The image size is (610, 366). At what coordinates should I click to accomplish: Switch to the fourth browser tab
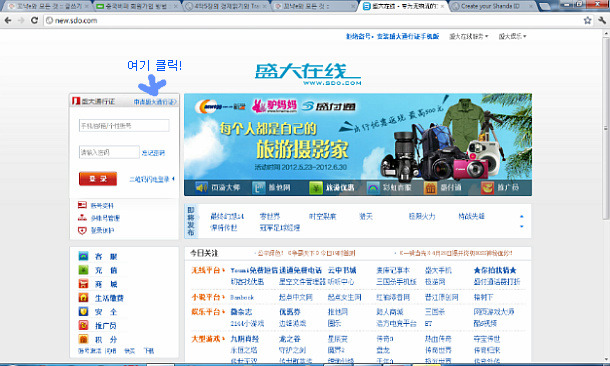click(313, 6)
